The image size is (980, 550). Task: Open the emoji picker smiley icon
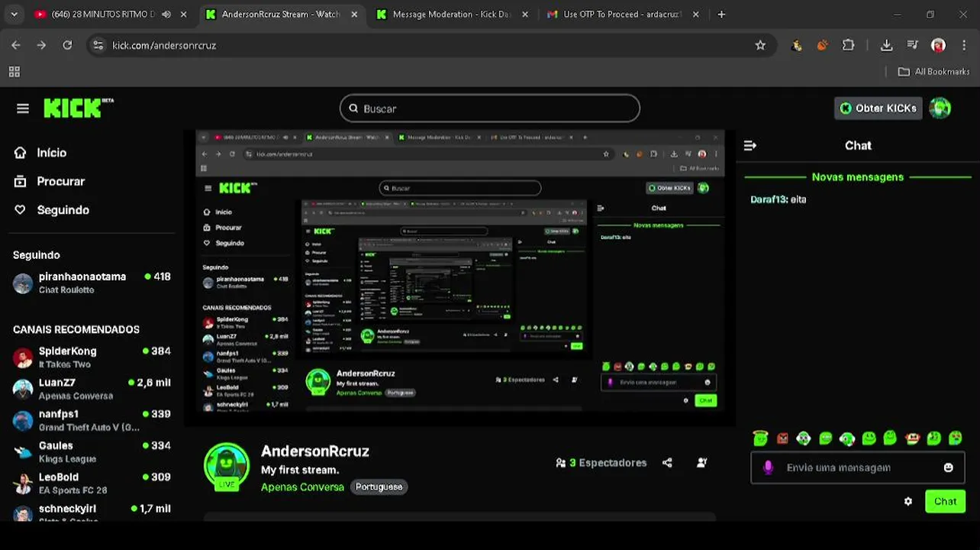tap(949, 467)
